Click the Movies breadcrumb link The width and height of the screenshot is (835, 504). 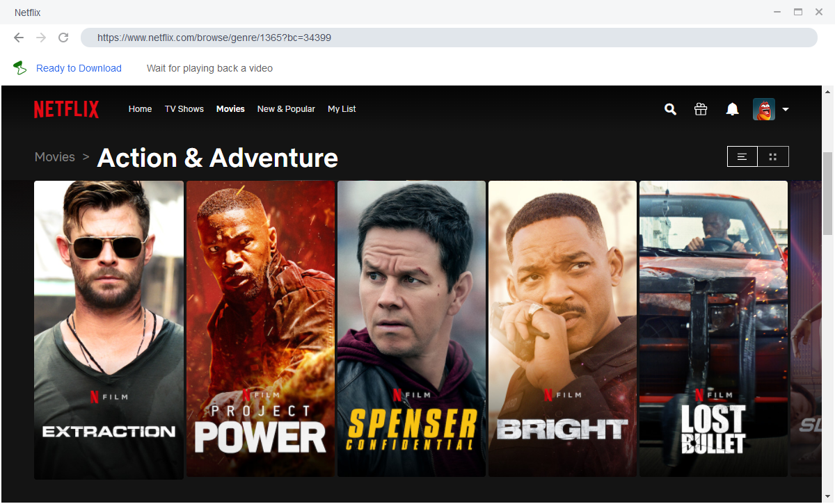[x=55, y=157]
